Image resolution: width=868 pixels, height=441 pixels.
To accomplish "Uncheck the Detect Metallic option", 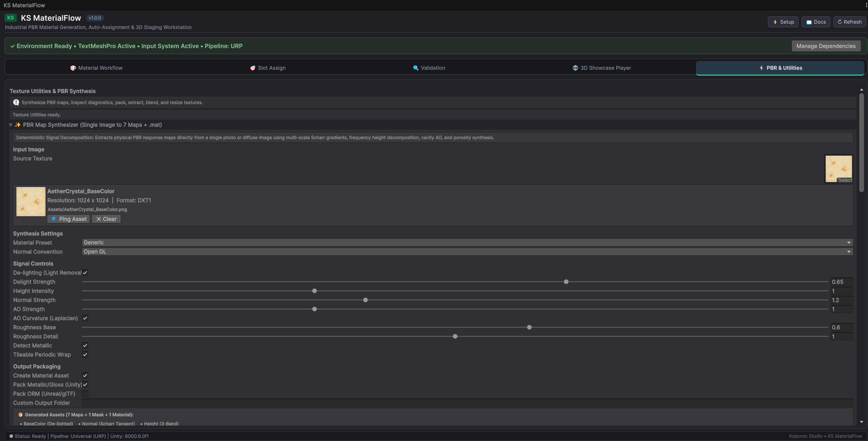I will pyautogui.click(x=85, y=345).
